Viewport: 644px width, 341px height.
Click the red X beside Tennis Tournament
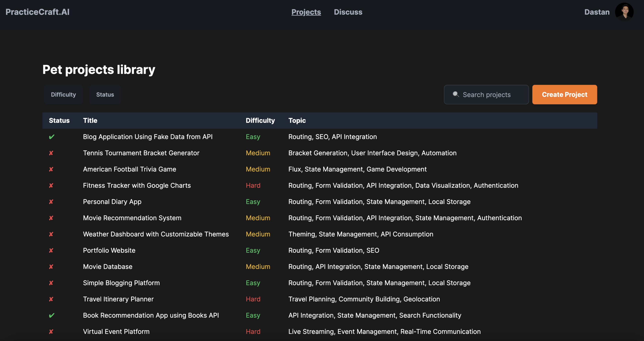[51, 153]
